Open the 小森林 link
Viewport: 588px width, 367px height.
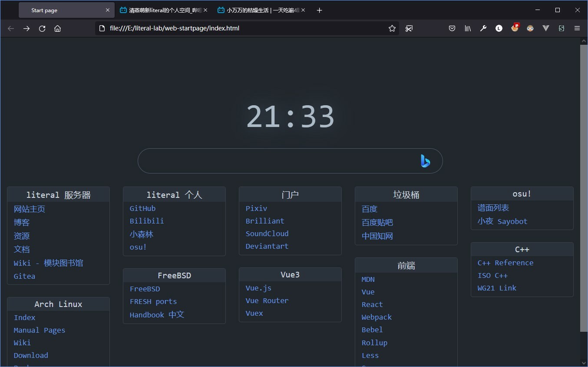[142, 234]
